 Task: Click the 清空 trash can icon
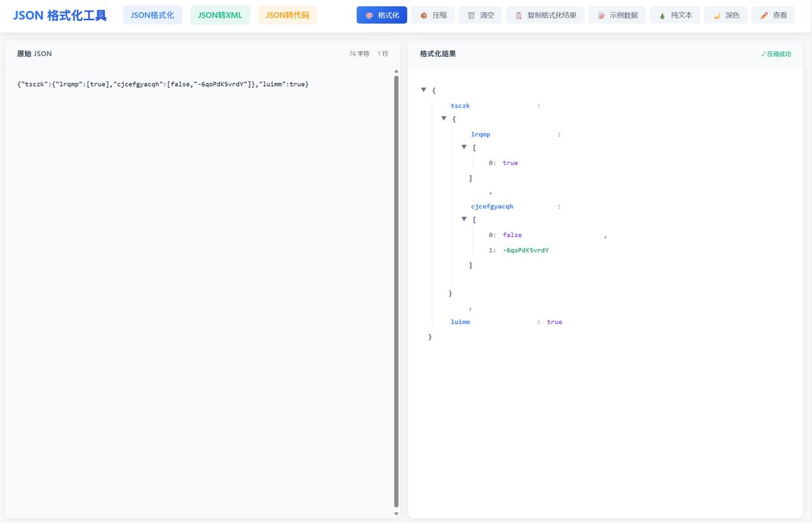[471, 16]
